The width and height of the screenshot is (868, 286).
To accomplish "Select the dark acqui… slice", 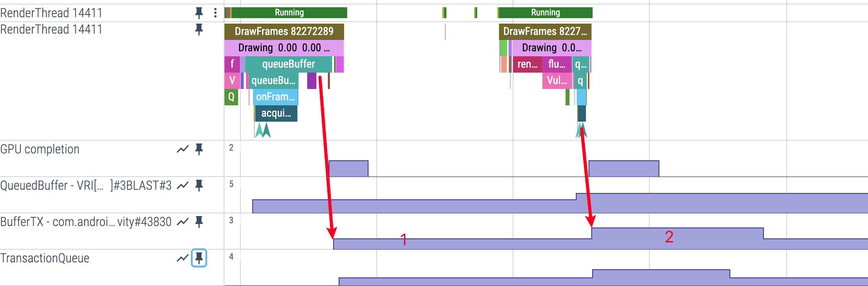I will pos(276,113).
